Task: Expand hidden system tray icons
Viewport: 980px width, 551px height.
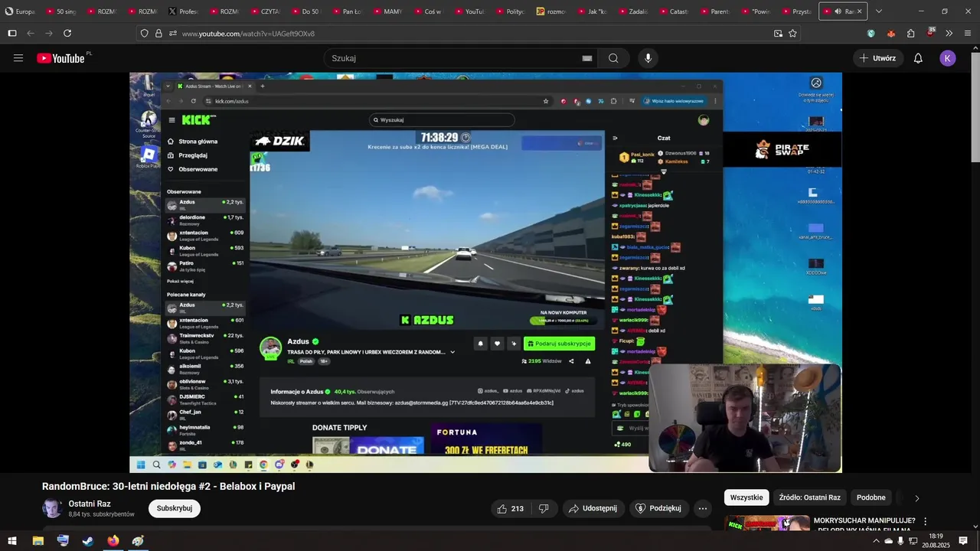Action: (x=876, y=541)
